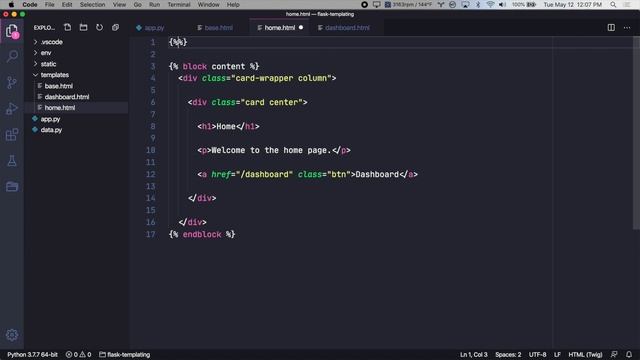
Task: Select Python 3.7.7 64-bit interpreter
Action: (32, 355)
